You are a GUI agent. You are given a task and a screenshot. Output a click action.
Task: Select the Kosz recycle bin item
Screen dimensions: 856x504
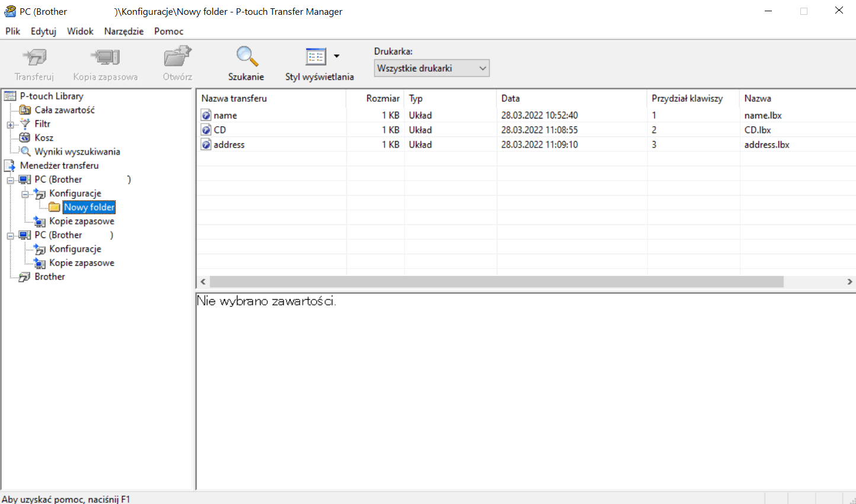click(x=43, y=137)
